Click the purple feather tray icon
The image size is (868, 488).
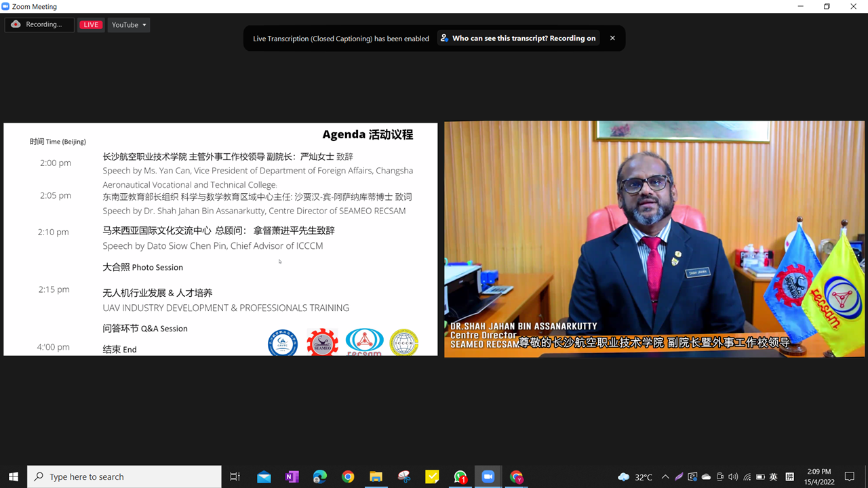(x=679, y=477)
